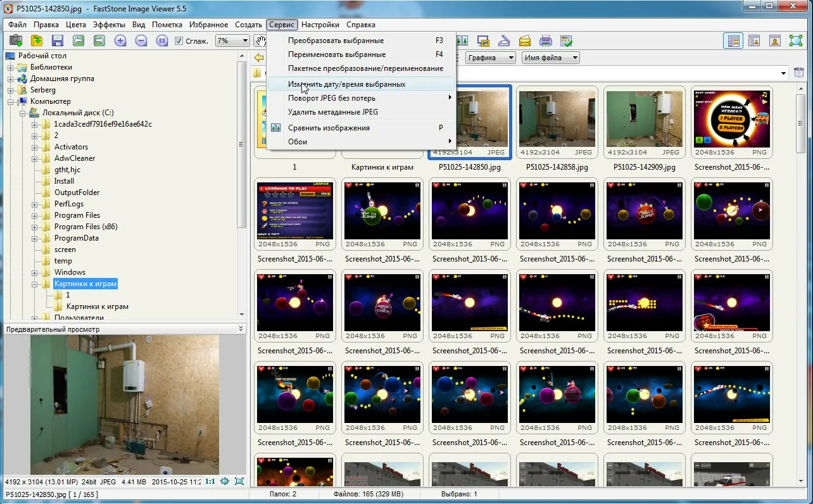The image size is (813, 504).
Task: Click the Zoom Out magnifier icon
Action: pos(141,41)
